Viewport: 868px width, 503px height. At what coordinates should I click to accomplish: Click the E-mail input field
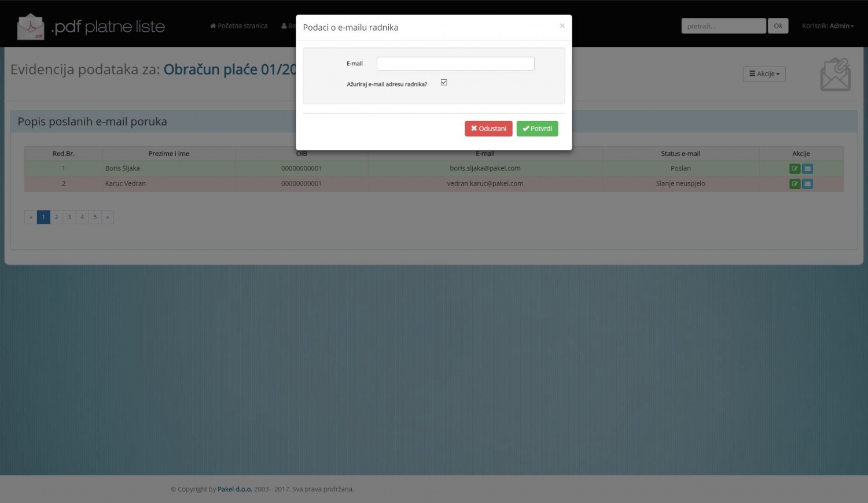coord(455,64)
